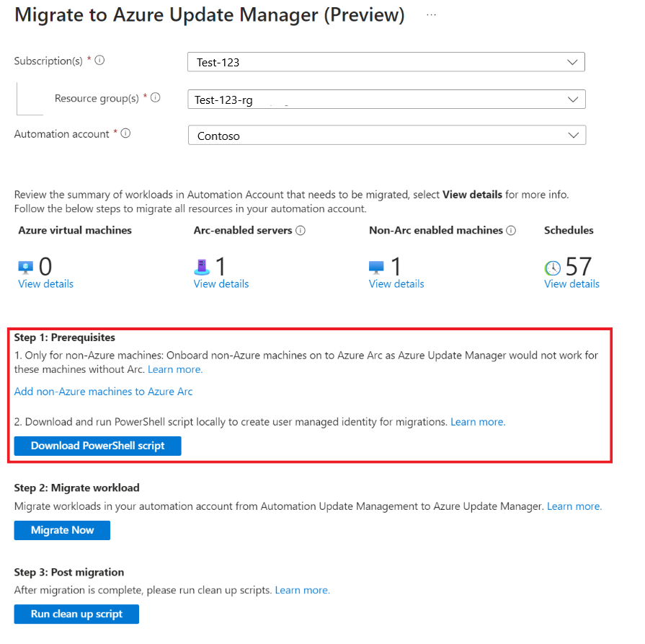This screenshot has height=644, width=645.
Task: View details for Azure virtual machines
Action: (x=45, y=283)
